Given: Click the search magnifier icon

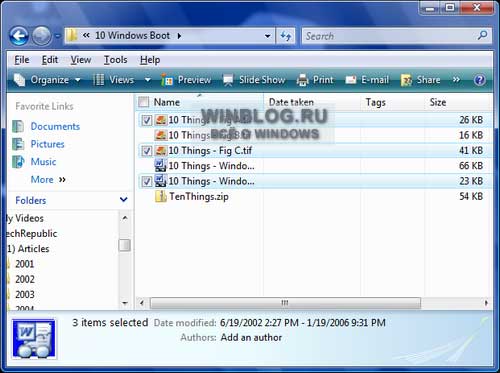Looking at the screenshot, I should tap(482, 35).
